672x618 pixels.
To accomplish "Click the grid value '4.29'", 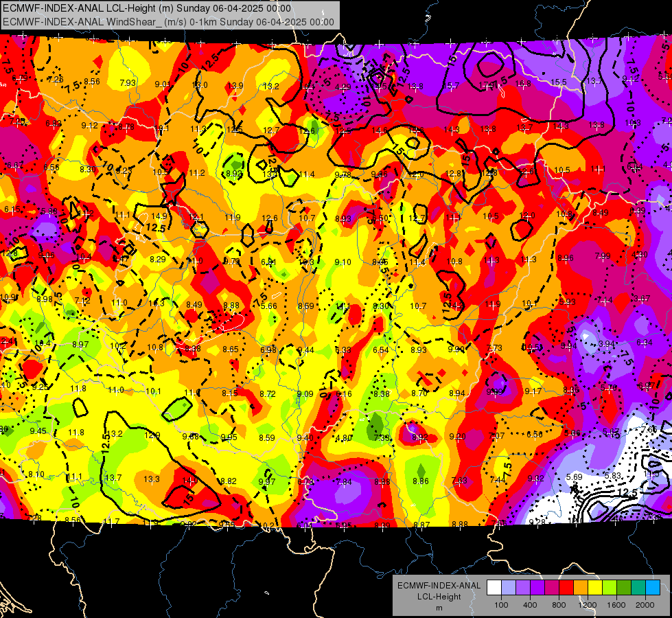I will (x=343, y=87).
